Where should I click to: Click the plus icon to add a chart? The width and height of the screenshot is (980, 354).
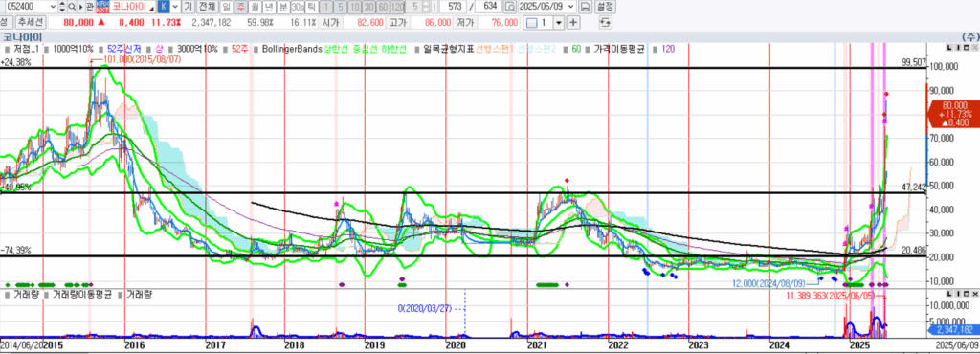pos(573,22)
